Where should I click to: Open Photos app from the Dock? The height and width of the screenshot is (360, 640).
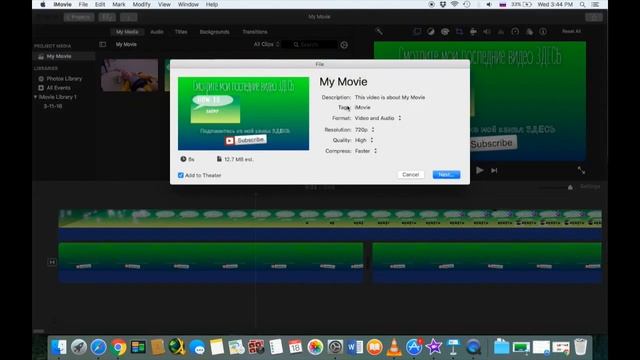[315, 347]
